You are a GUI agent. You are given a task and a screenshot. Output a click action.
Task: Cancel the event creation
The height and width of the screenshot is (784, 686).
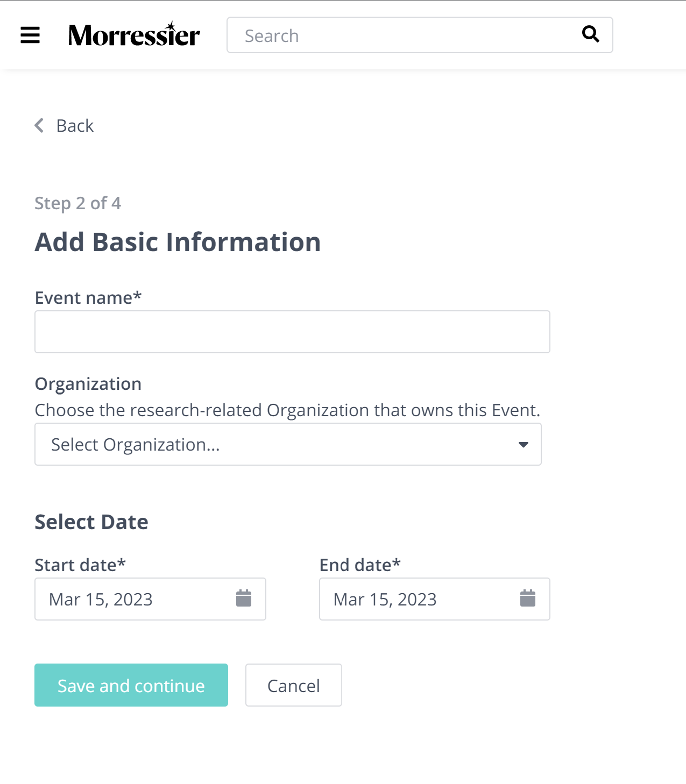pyautogui.click(x=294, y=685)
